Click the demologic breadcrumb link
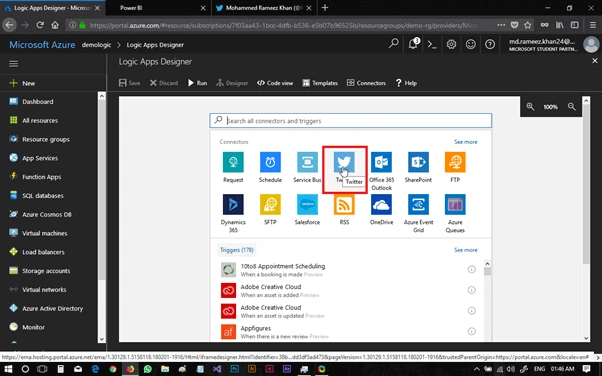Image resolution: width=602 pixels, height=376 pixels. pyautogui.click(x=96, y=45)
